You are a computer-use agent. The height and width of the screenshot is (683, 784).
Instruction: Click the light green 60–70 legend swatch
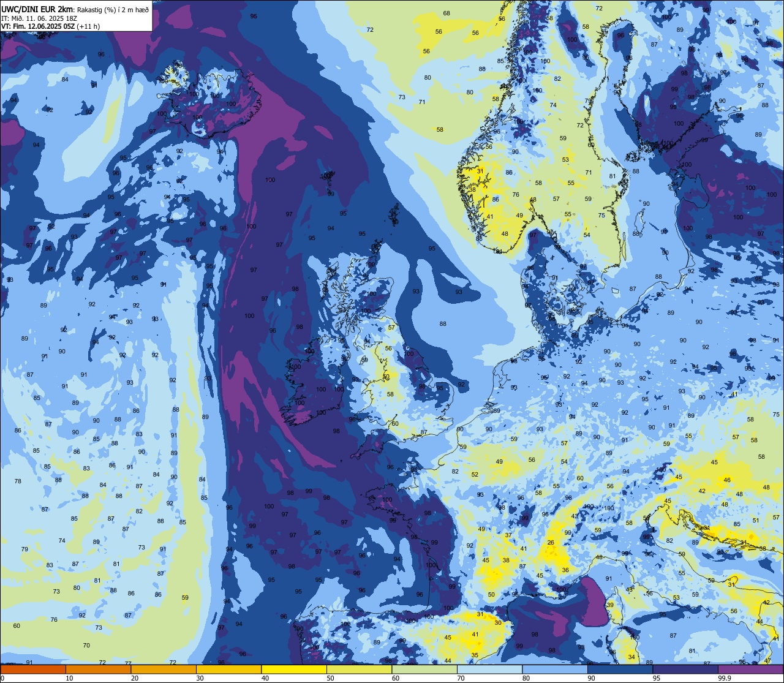[x=424, y=670]
